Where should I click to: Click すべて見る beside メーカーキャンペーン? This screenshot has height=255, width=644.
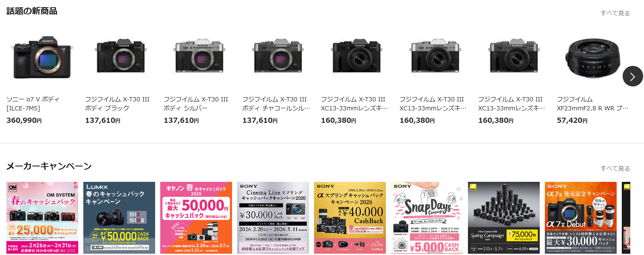tap(615, 168)
